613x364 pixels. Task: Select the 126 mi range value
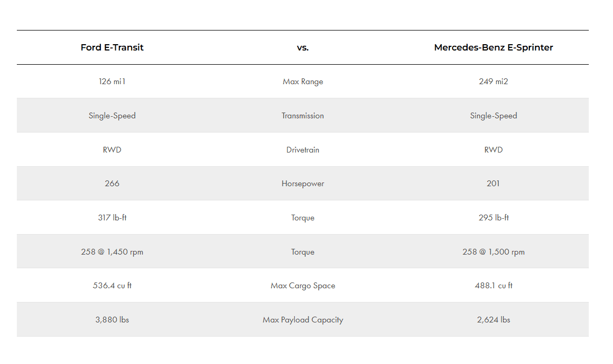[112, 82]
